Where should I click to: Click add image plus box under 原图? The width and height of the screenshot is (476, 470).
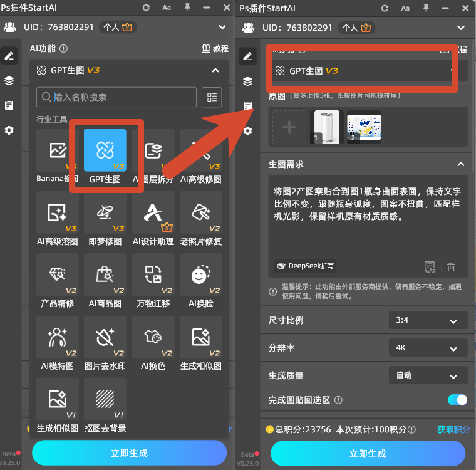[x=289, y=127]
